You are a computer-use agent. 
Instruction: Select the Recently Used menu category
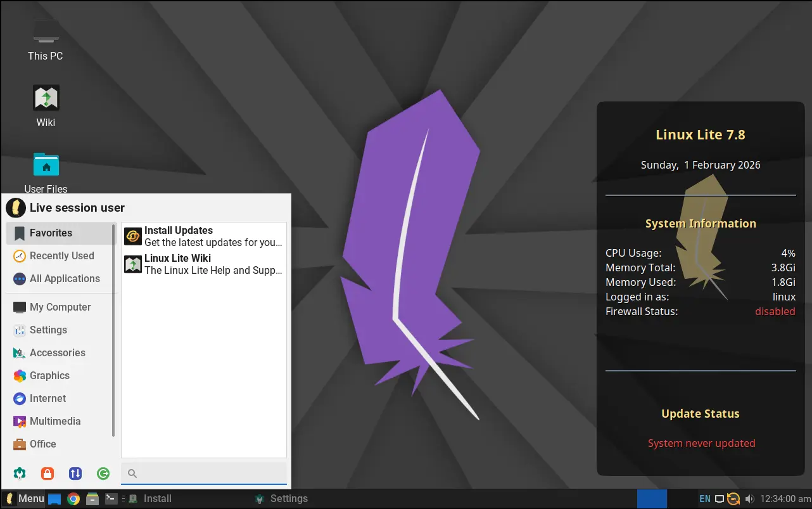61,256
